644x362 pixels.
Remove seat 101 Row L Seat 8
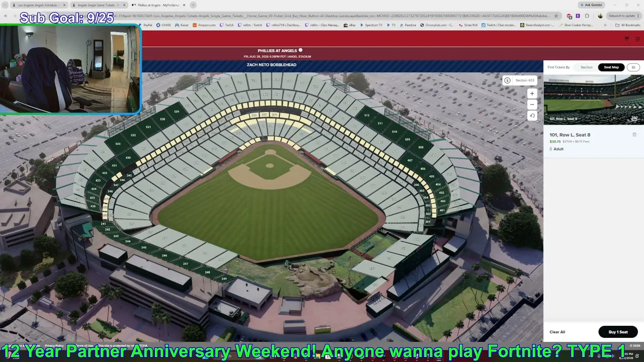pos(634,135)
